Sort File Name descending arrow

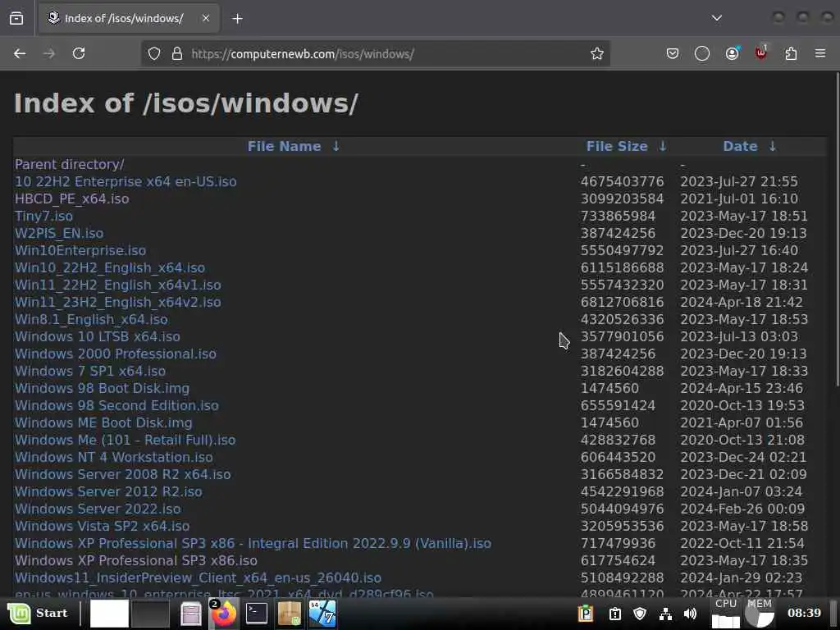[336, 146]
